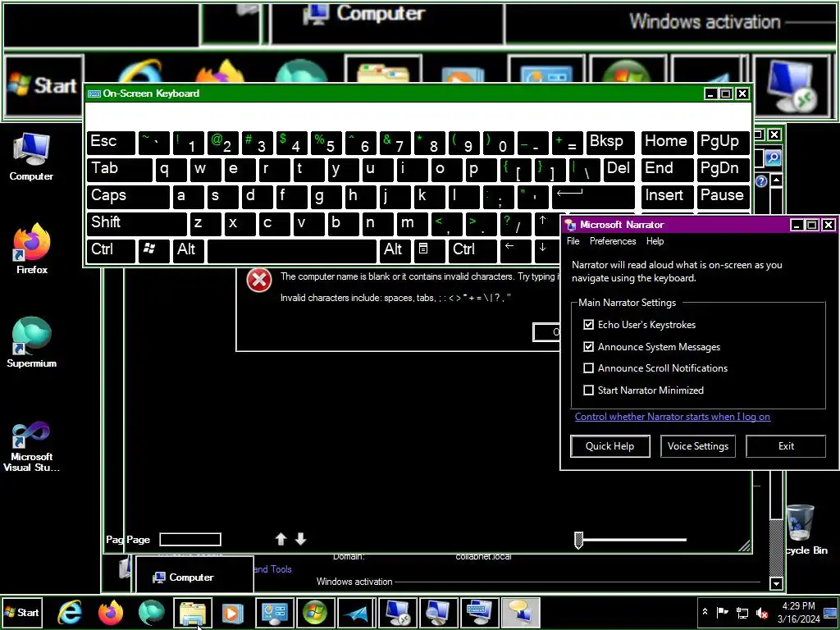Tap the Bksp key on keyboard
This screenshot has height=630, width=840.
(610, 143)
